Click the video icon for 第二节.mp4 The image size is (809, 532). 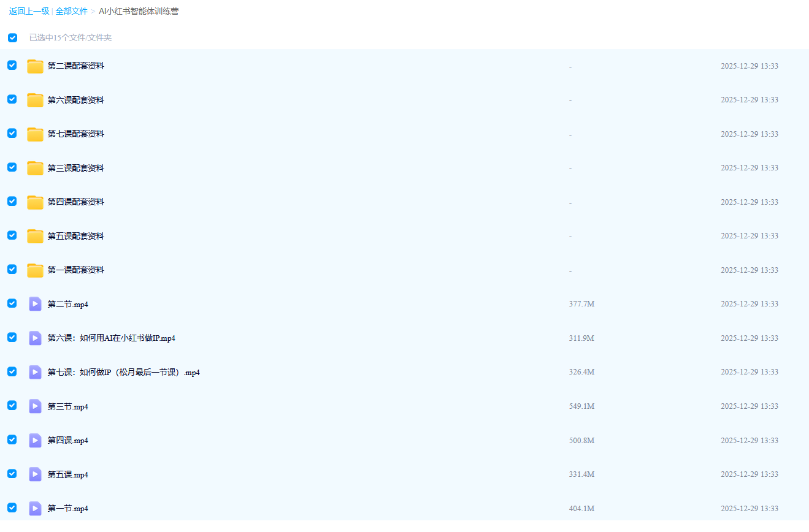click(x=35, y=304)
